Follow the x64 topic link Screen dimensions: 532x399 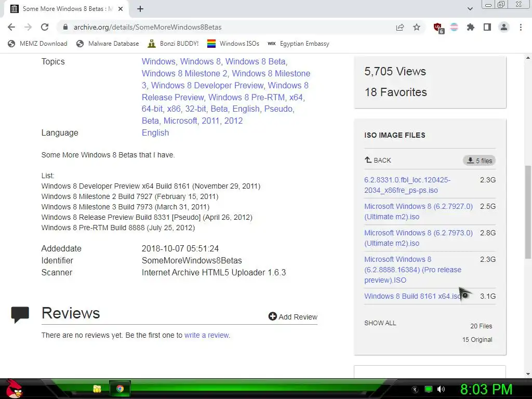pos(296,97)
